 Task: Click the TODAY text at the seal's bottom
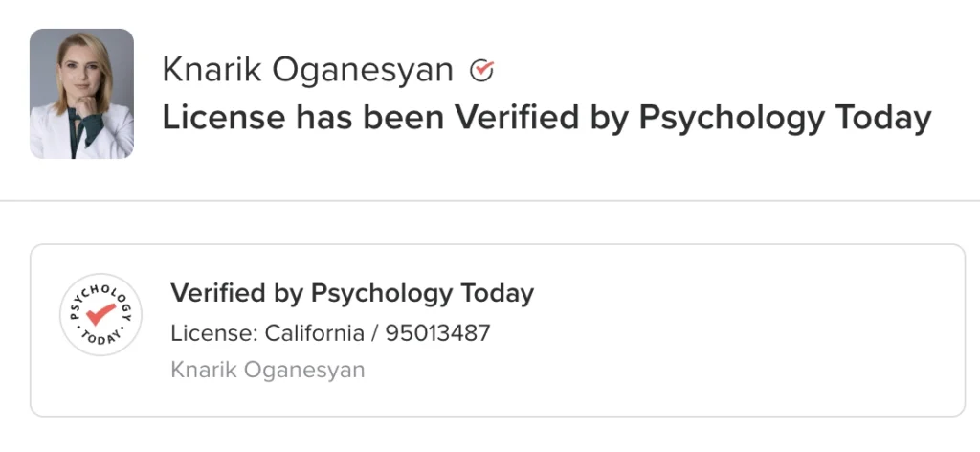[x=100, y=339]
